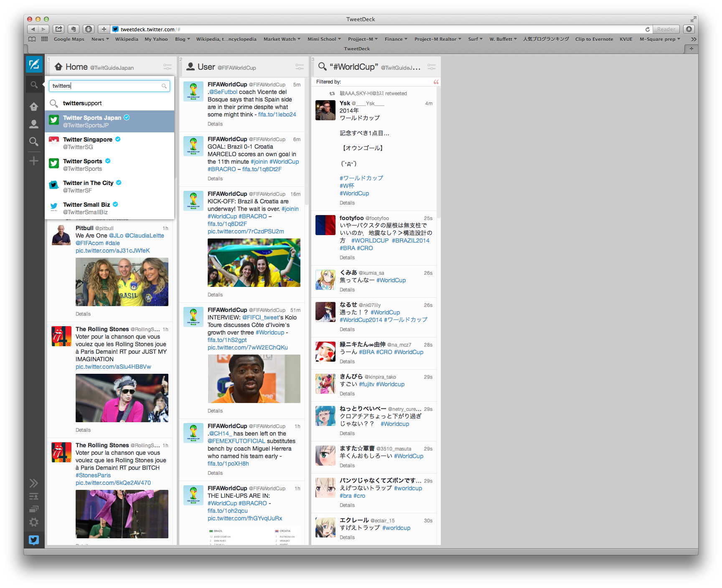Select Twitter Sports suggestion
The image size is (722, 588).
click(109, 165)
